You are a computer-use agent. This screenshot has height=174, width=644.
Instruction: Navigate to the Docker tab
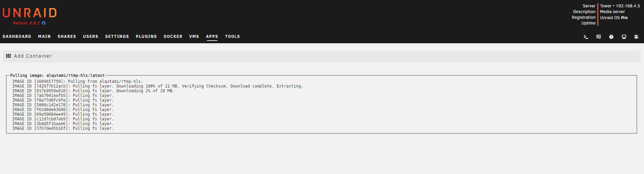pos(173,37)
